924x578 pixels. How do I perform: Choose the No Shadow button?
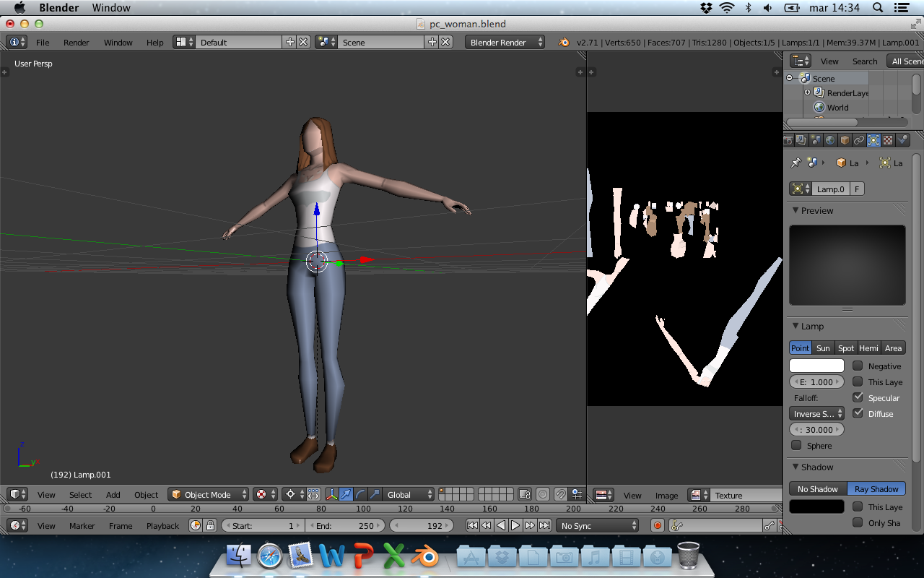[x=817, y=489]
